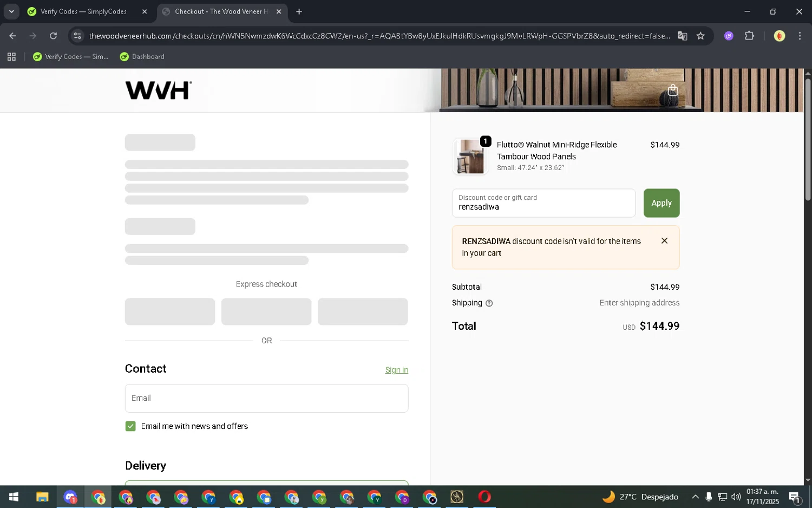This screenshot has height=508, width=812.
Task: Close the Checkout tab
Action: pos(279,11)
